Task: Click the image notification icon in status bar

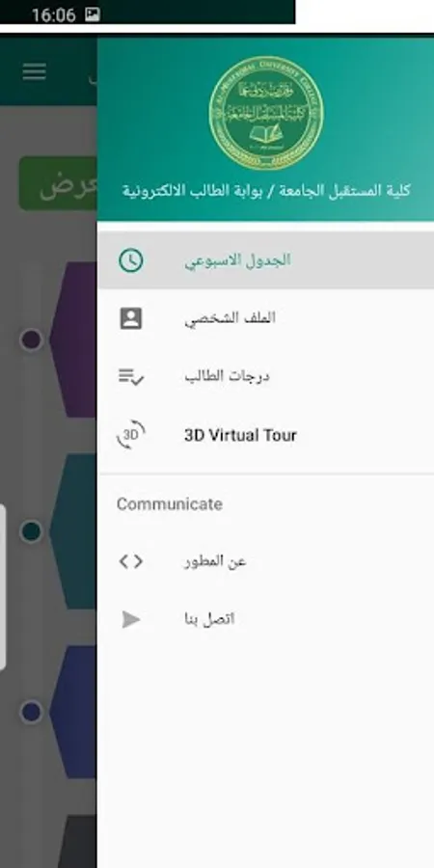Action: click(x=93, y=14)
